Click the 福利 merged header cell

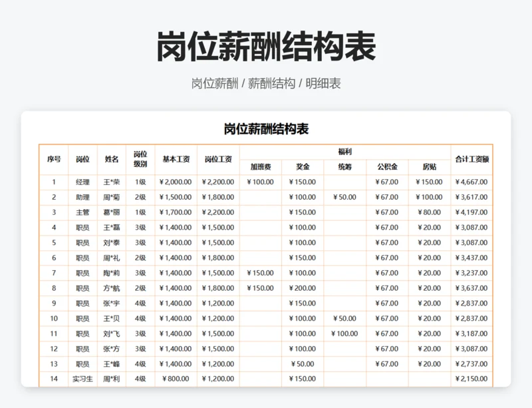coord(345,152)
